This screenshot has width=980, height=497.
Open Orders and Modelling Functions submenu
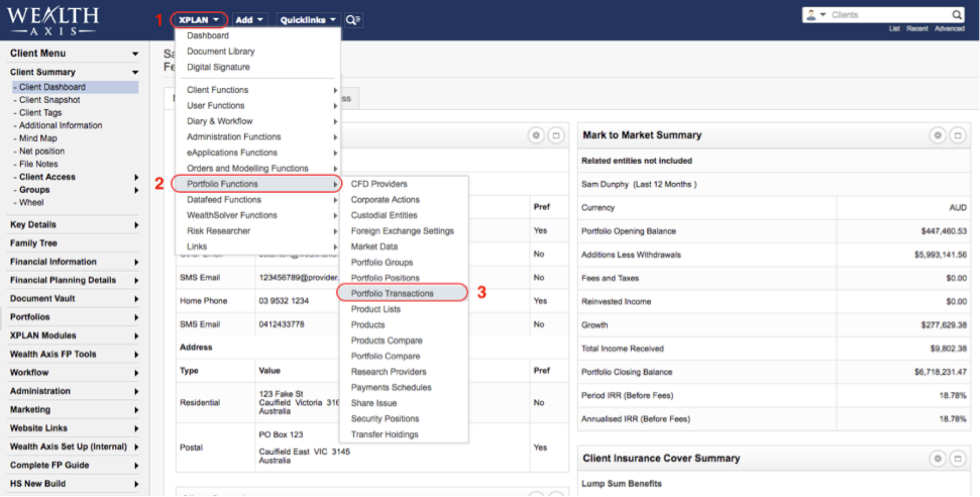(x=258, y=169)
